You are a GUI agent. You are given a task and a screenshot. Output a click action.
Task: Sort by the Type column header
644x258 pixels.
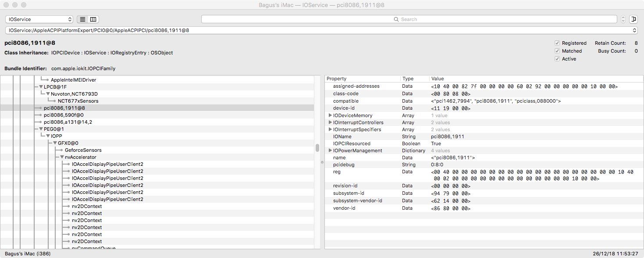(414, 79)
